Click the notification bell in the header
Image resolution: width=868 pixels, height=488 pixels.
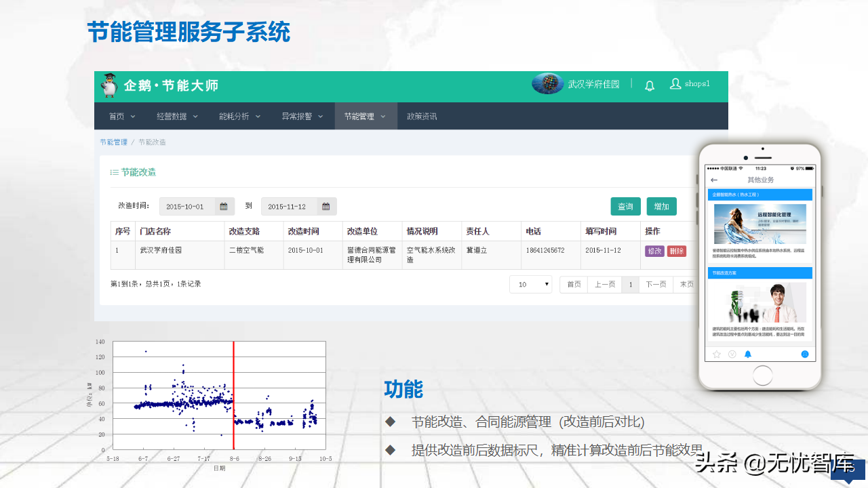point(650,85)
